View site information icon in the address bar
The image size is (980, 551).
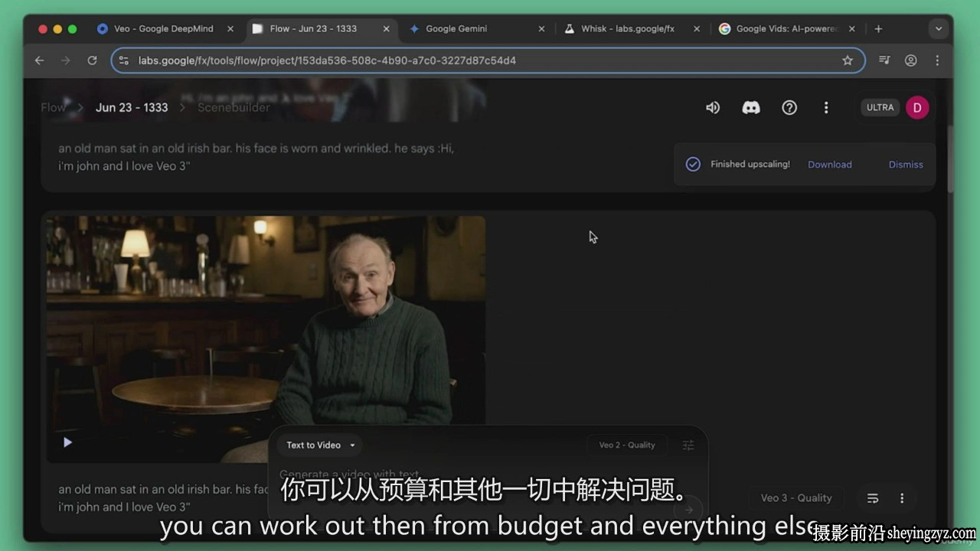124,60
